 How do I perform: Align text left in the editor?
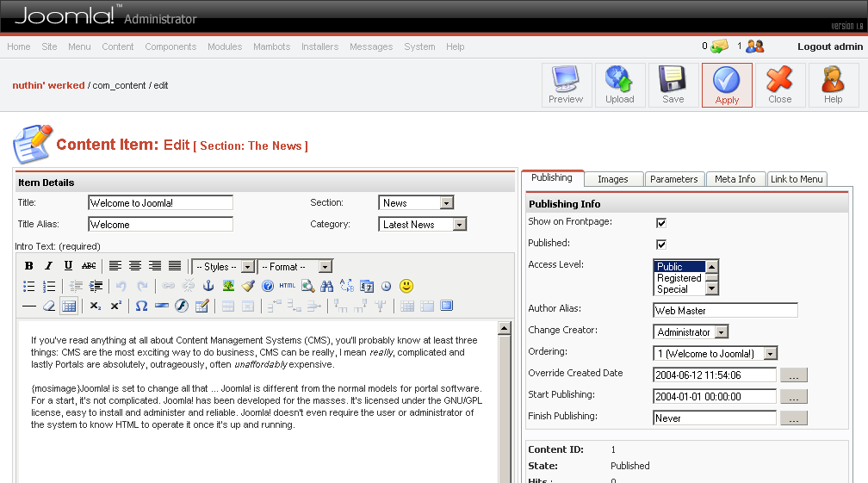point(115,266)
